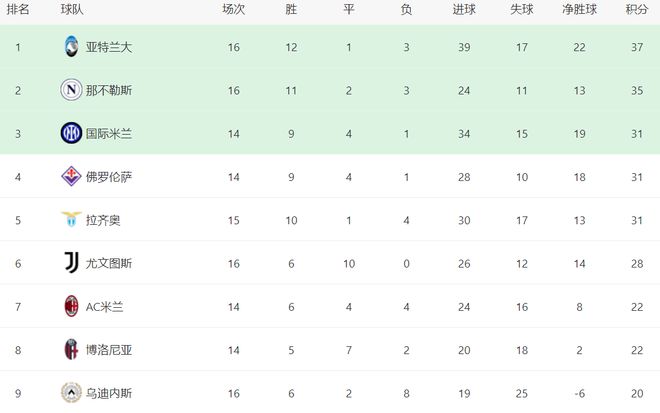This screenshot has width=660, height=413.
Task: Click the Fiorentina purple crest
Action: 71,176
